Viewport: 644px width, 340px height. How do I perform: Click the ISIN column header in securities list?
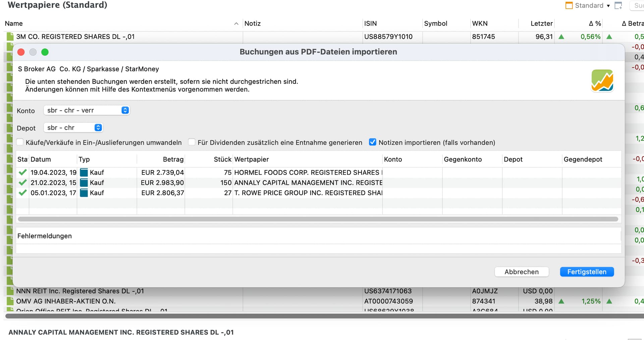(393, 23)
